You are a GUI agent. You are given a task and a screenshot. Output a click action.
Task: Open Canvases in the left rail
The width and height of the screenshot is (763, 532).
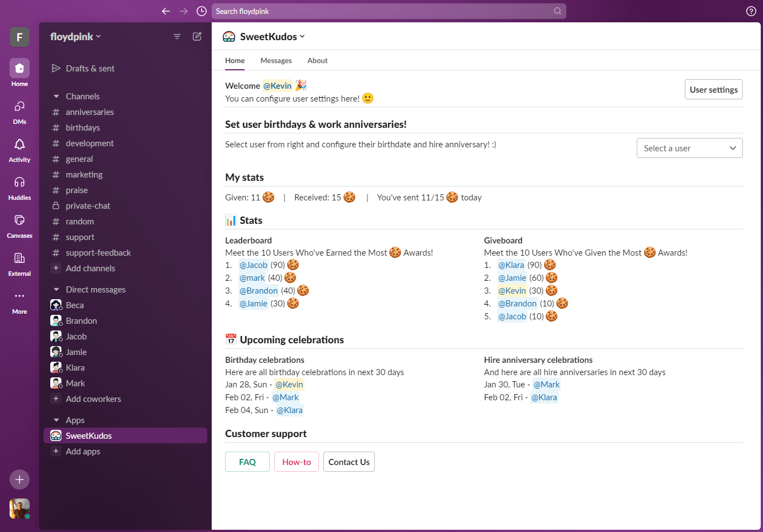(x=20, y=221)
